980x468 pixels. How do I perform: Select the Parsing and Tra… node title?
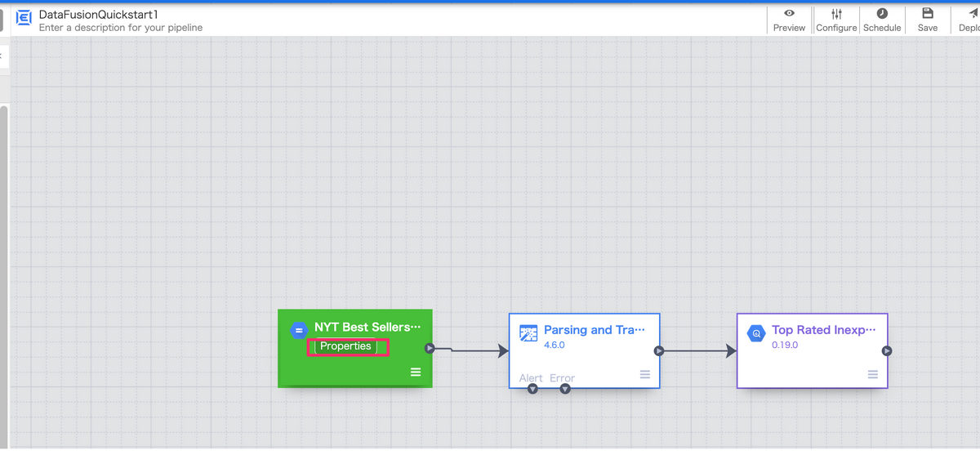pyautogui.click(x=595, y=330)
